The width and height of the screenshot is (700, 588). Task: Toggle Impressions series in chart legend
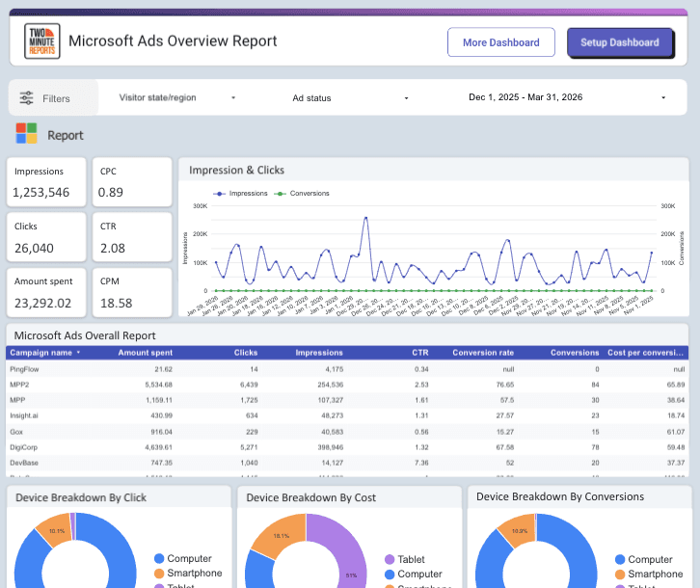click(241, 194)
